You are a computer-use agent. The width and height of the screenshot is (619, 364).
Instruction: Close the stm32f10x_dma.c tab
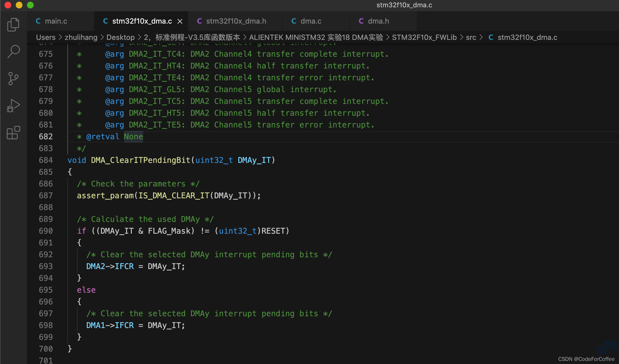pos(180,21)
